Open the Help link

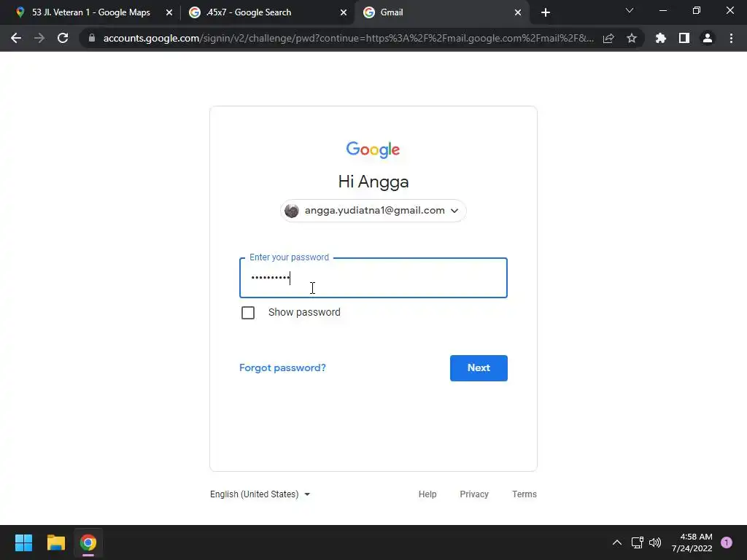427,494
